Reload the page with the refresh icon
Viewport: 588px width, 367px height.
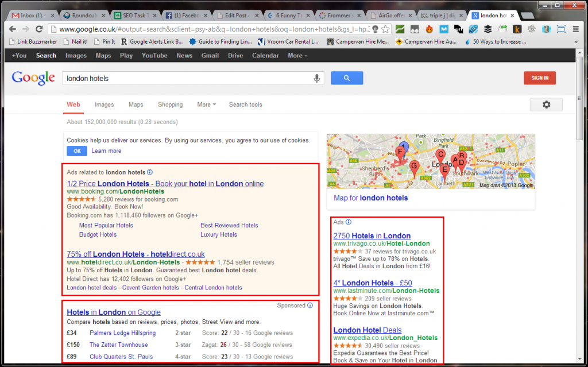pyautogui.click(x=39, y=29)
